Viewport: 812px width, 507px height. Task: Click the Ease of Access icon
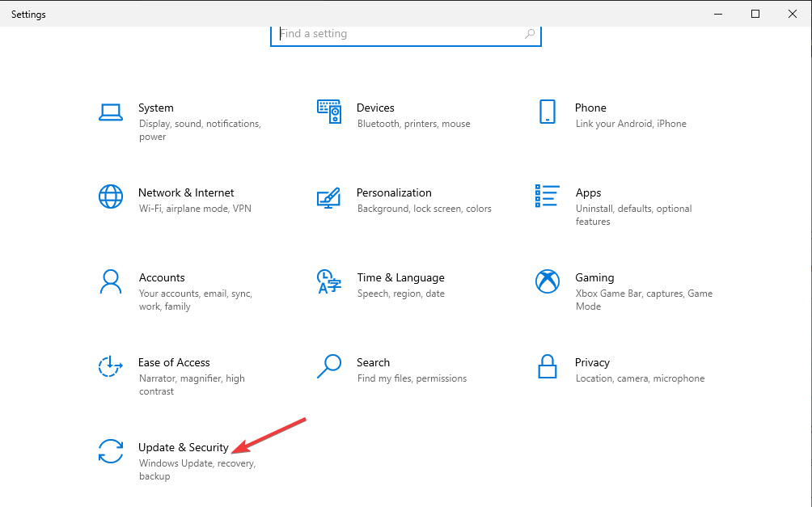110,366
